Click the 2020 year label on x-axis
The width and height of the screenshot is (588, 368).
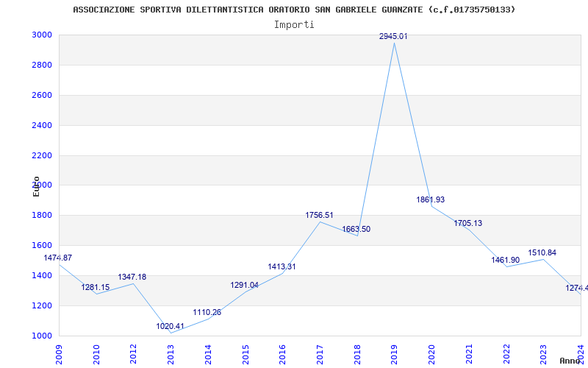coord(431,355)
